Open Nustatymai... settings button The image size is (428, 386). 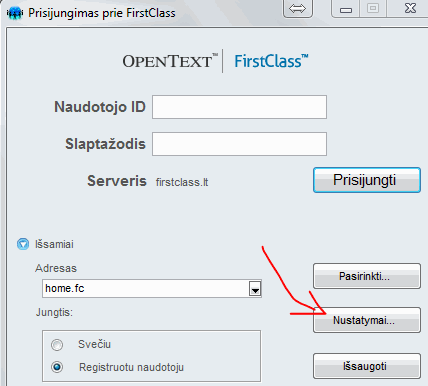click(x=367, y=320)
